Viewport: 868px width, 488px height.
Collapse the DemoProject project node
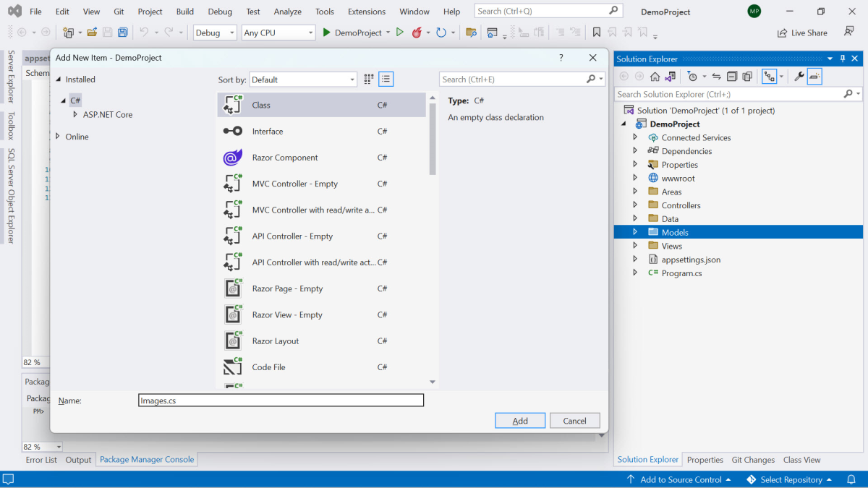624,124
